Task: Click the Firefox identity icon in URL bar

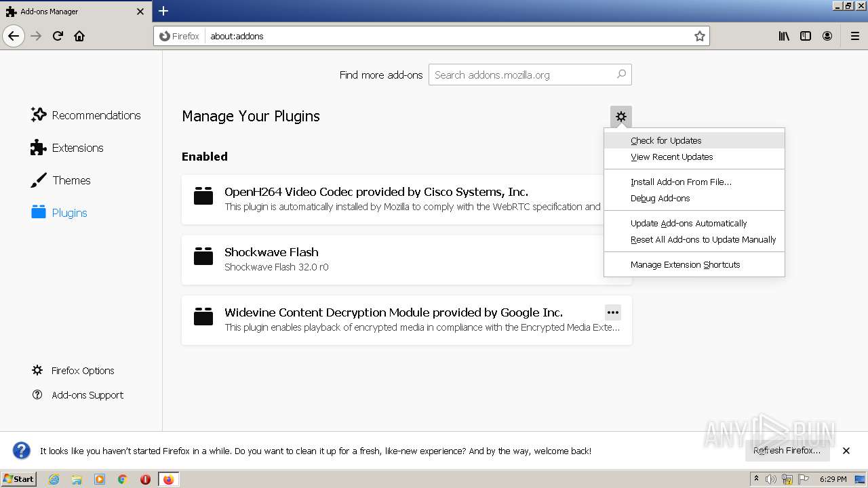Action: [x=180, y=36]
